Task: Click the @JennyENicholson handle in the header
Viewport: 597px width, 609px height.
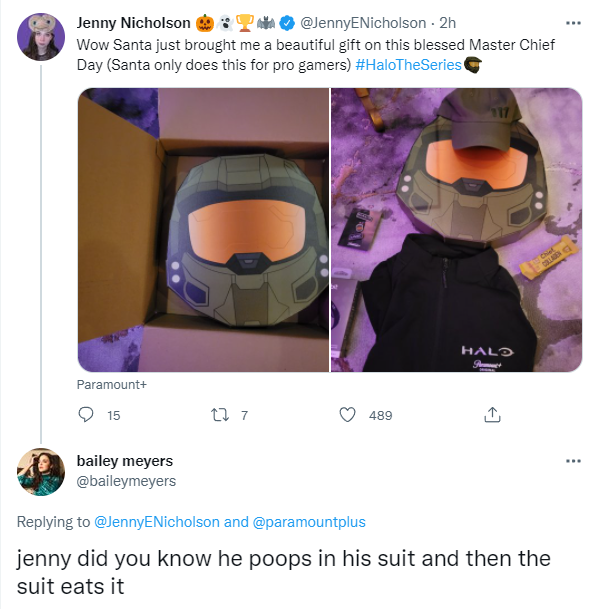Action: (363, 23)
